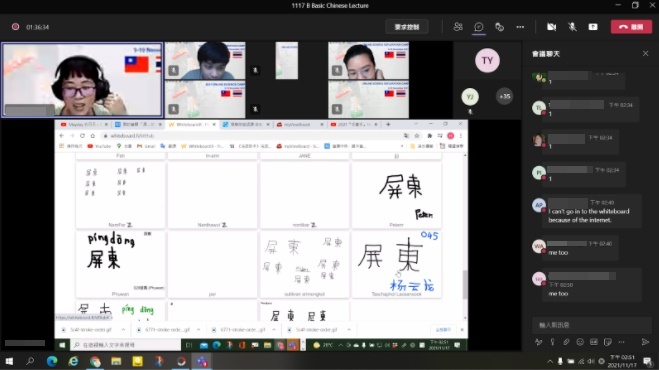Click show all downloads button
Image resolution: width=659 pixels, height=370 pixels.
point(443,330)
